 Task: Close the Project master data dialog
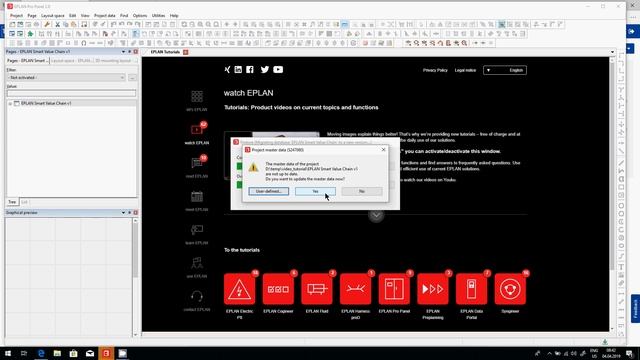(383, 150)
